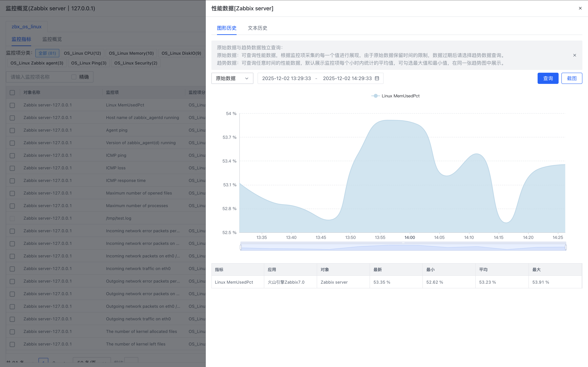The height and width of the screenshot is (367, 588).
Task: Grab the right handle of zoom slider
Action: click(x=566, y=247)
